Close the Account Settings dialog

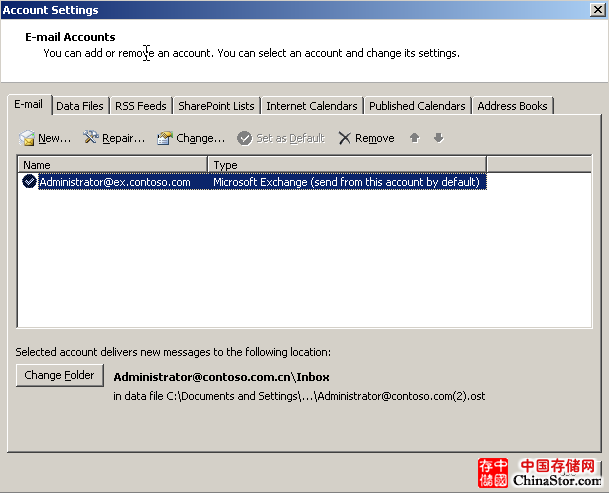point(597,10)
